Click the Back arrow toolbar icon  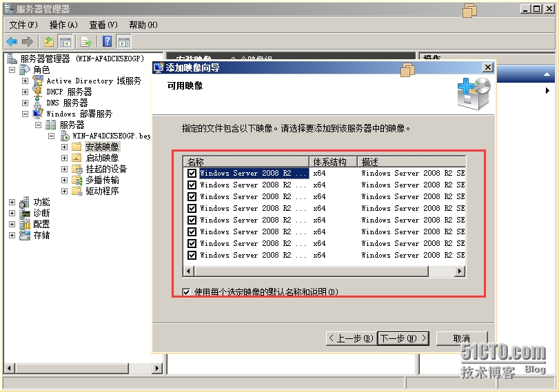(12, 42)
